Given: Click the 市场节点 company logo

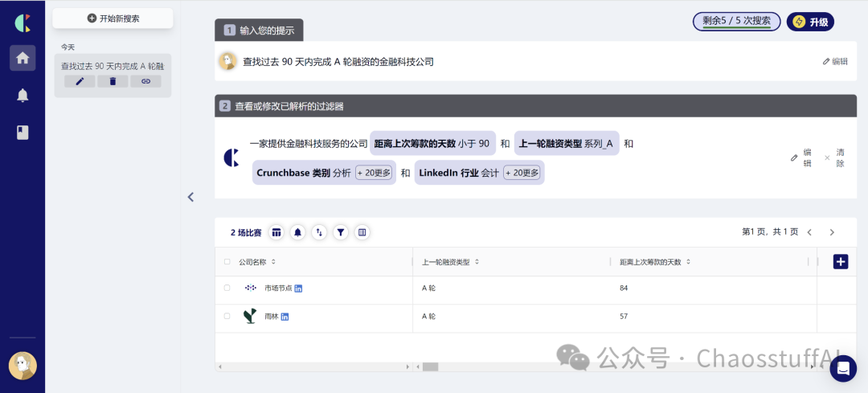Looking at the screenshot, I should coord(251,288).
